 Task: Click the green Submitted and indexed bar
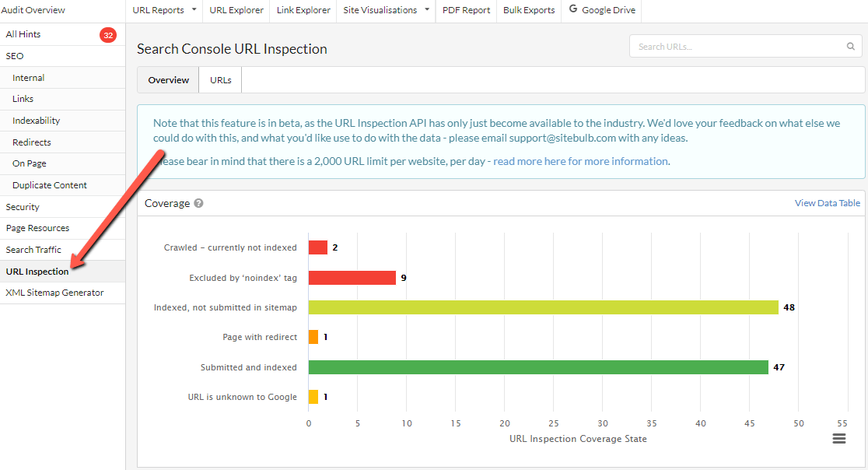point(537,367)
